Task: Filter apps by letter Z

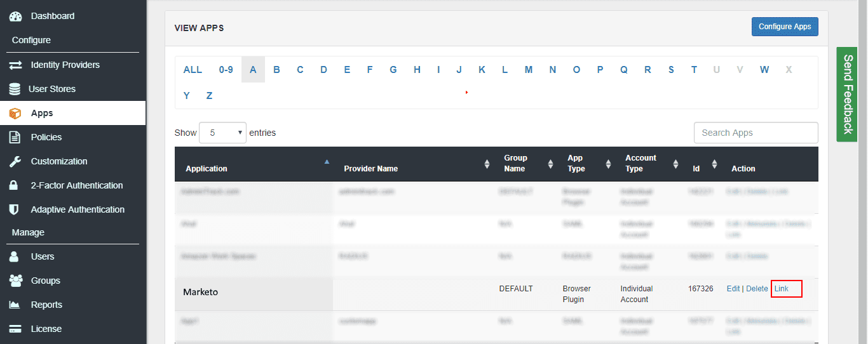Action: [x=209, y=96]
